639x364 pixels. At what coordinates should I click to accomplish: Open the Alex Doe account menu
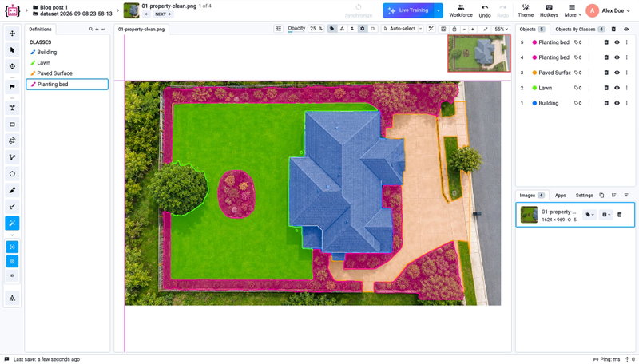click(x=609, y=10)
